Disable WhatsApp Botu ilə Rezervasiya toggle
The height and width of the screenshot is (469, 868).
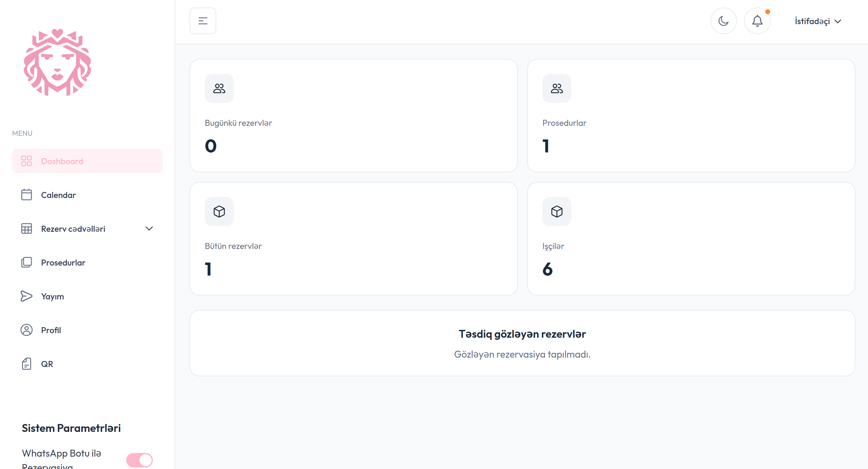pyautogui.click(x=140, y=459)
